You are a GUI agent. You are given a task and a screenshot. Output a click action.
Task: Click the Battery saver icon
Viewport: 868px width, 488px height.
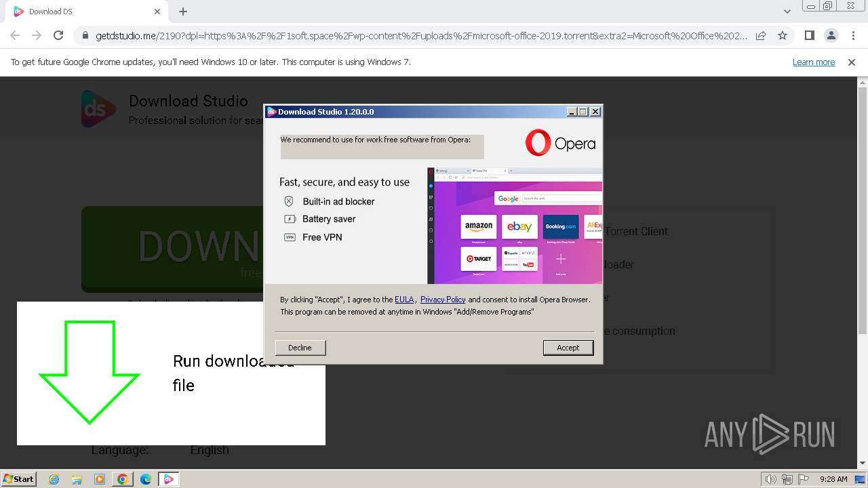[x=290, y=219]
